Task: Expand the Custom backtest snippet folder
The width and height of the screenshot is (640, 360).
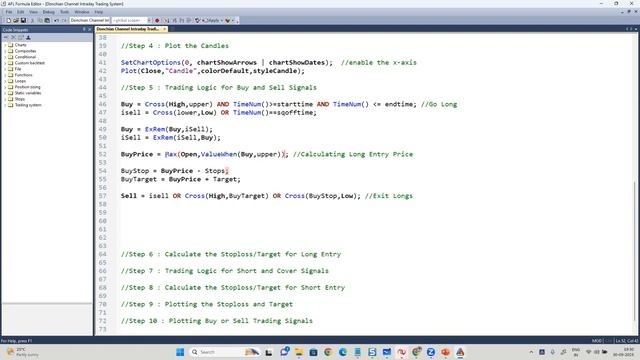Action: tap(5, 63)
